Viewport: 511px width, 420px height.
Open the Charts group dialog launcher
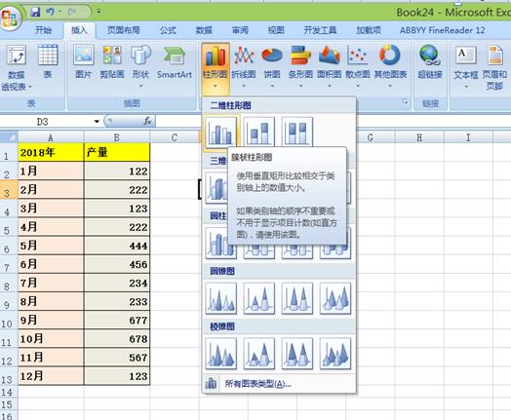405,102
